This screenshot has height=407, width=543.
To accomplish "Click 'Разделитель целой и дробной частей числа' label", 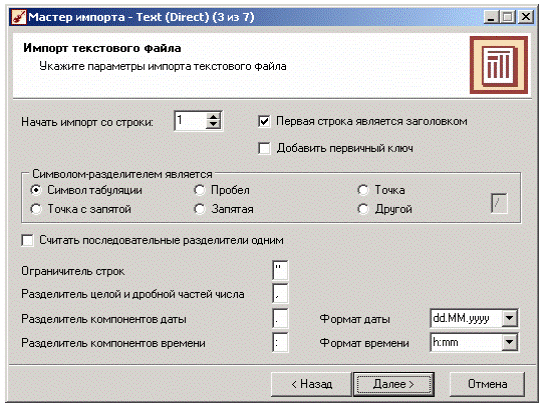I will [x=133, y=294].
